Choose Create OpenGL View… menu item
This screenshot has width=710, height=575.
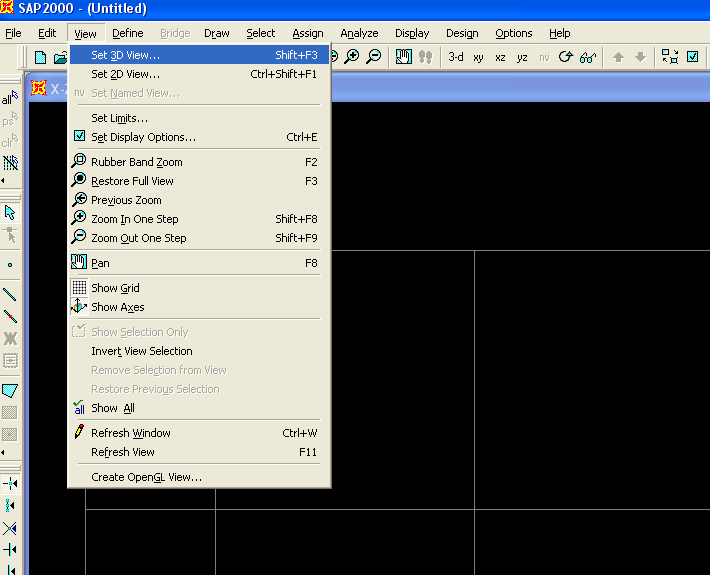[x=199, y=477]
